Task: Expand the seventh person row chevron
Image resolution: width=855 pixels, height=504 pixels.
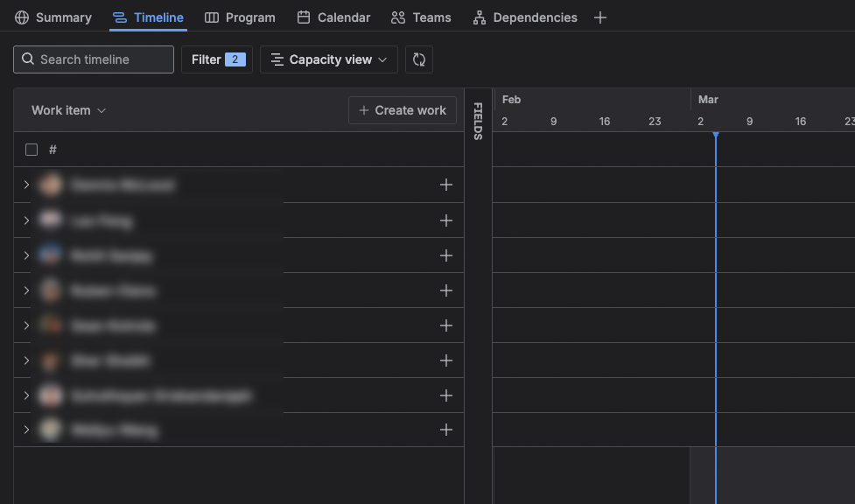Action: coord(26,395)
